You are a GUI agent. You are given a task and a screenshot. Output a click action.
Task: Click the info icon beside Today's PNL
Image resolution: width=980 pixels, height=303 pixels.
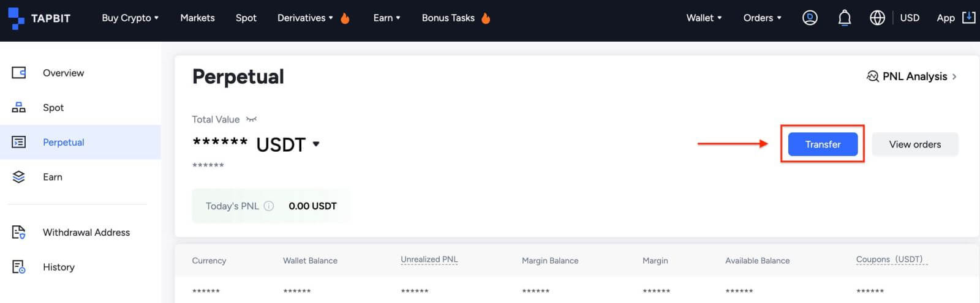(x=268, y=206)
